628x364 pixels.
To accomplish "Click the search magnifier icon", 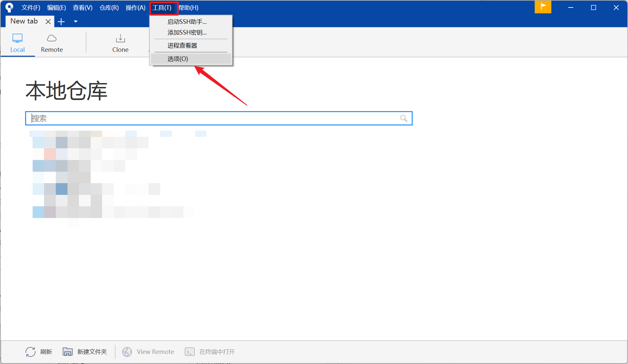I will pyautogui.click(x=404, y=118).
